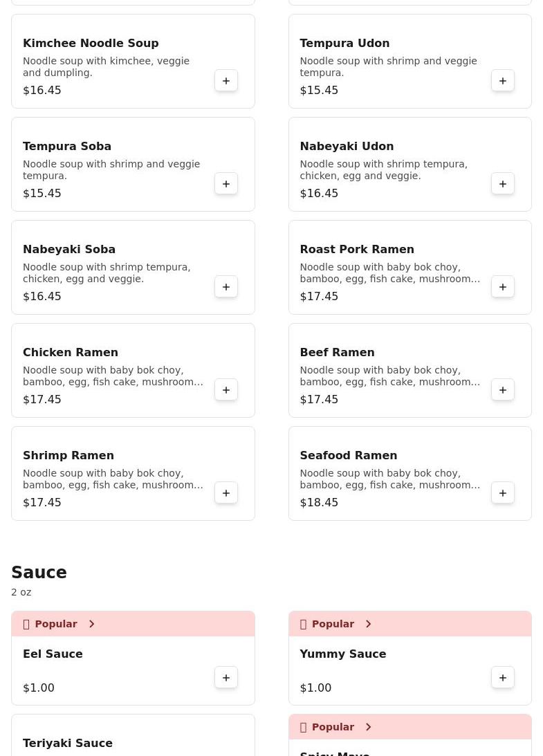Click the plus icon for Chicken Ramen
543x756 pixels.
pos(226,390)
